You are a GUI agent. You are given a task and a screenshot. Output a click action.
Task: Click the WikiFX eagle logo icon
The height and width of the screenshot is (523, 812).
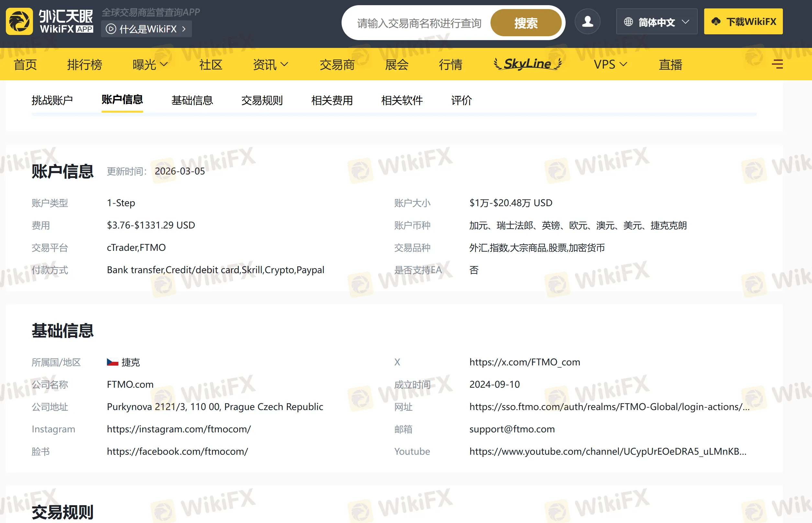[x=19, y=22]
